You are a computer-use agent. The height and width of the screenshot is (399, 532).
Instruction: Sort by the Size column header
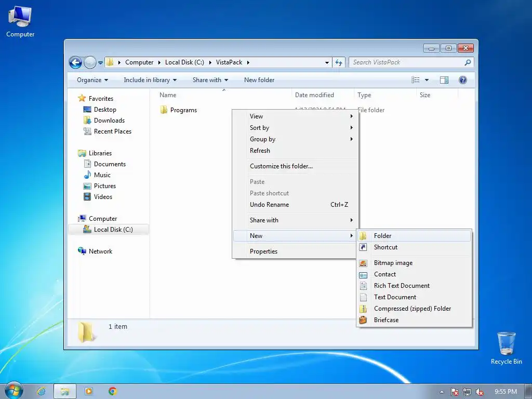pos(425,95)
